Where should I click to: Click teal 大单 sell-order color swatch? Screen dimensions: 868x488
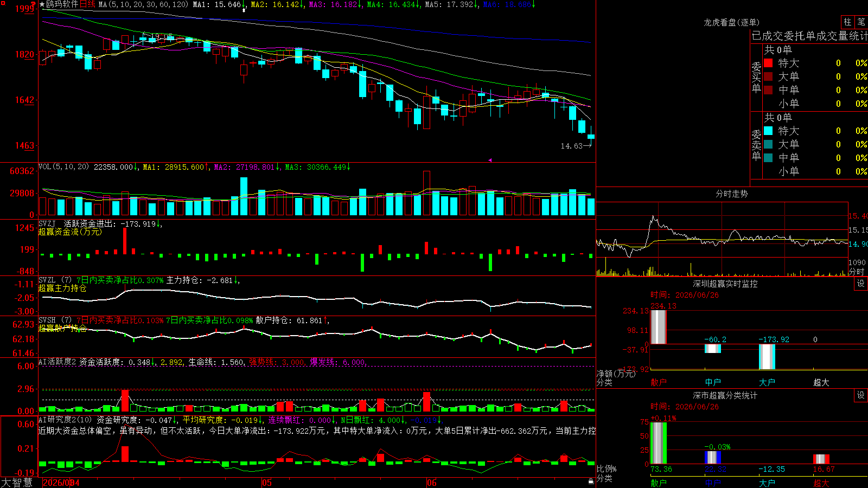tap(768, 144)
